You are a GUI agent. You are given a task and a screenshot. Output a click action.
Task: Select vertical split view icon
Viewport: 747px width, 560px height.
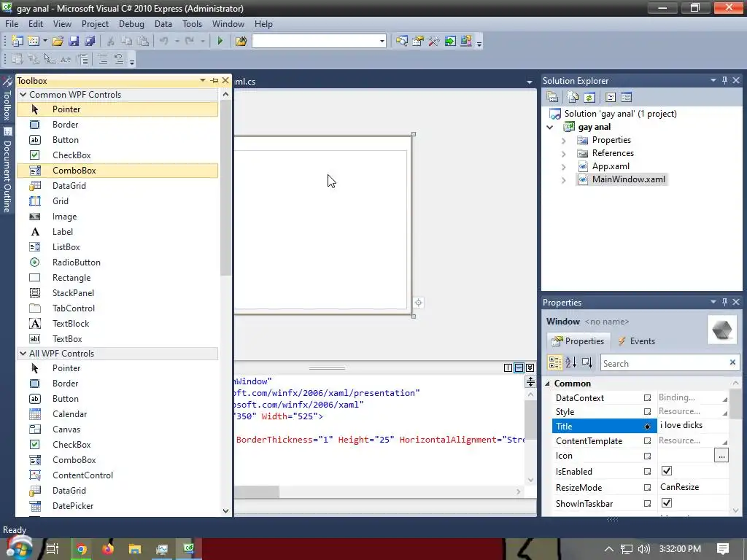pyautogui.click(x=508, y=367)
